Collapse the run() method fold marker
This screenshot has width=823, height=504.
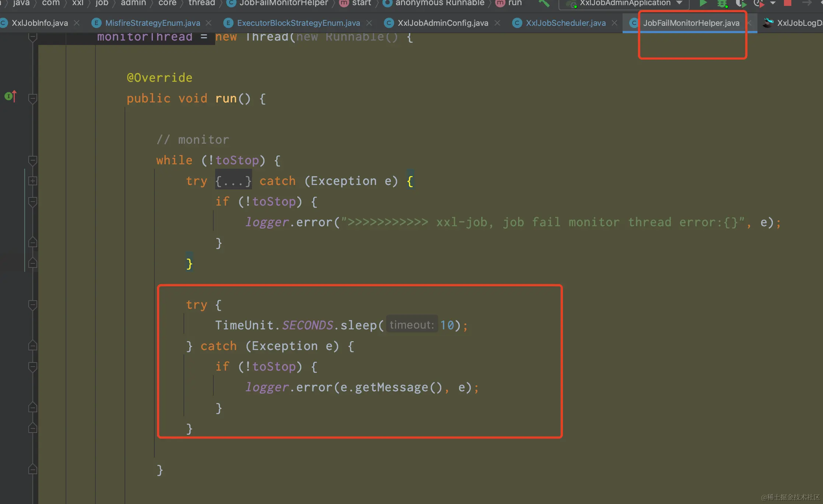pyautogui.click(x=33, y=98)
